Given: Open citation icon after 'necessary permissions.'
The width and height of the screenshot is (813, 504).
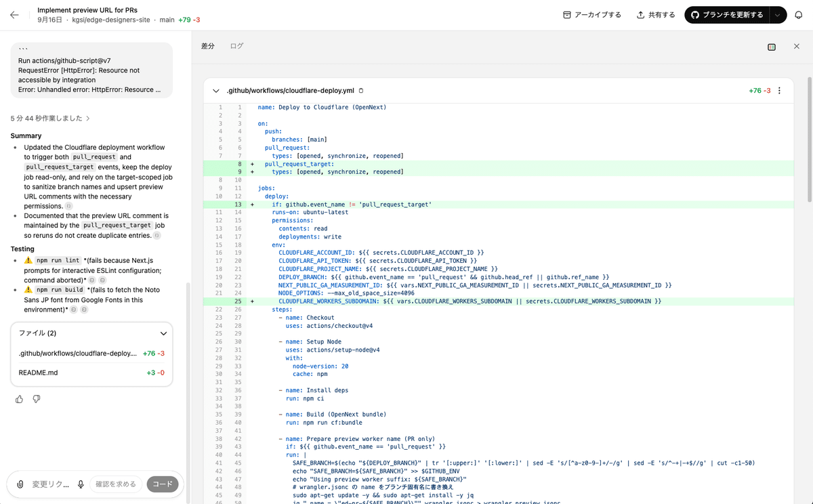Looking at the screenshot, I should click(68, 205).
